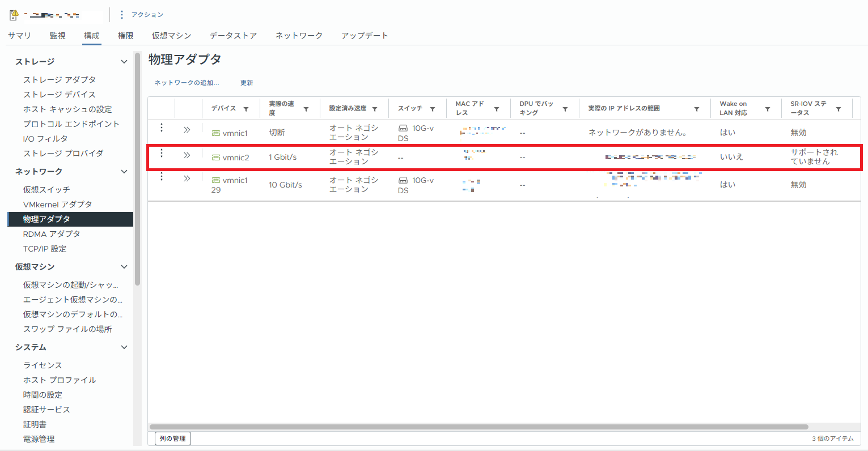This screenshot has width=868, height=451.
Task: Click the vmnic2 network adapter icon
Action: pos(215,157)
